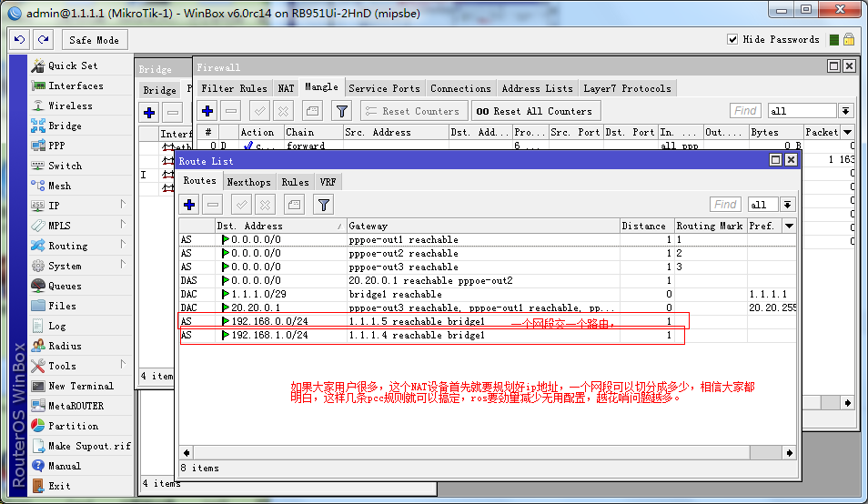Open the 'all' dropdown in Route List
The width and height of the screenshot is (868, 504).
coord(787,205)
